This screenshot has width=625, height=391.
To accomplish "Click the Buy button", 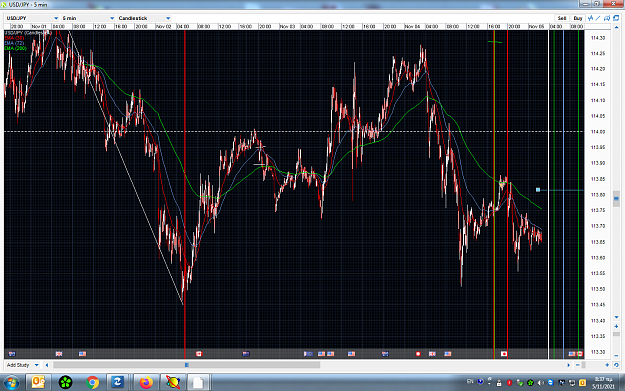I will [578, 18].
